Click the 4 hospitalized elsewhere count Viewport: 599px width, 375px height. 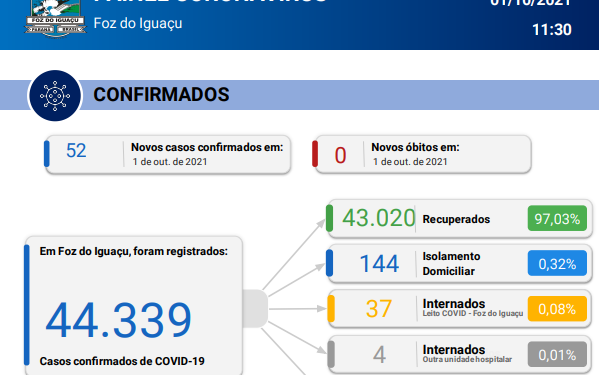[x=379, y=355]
